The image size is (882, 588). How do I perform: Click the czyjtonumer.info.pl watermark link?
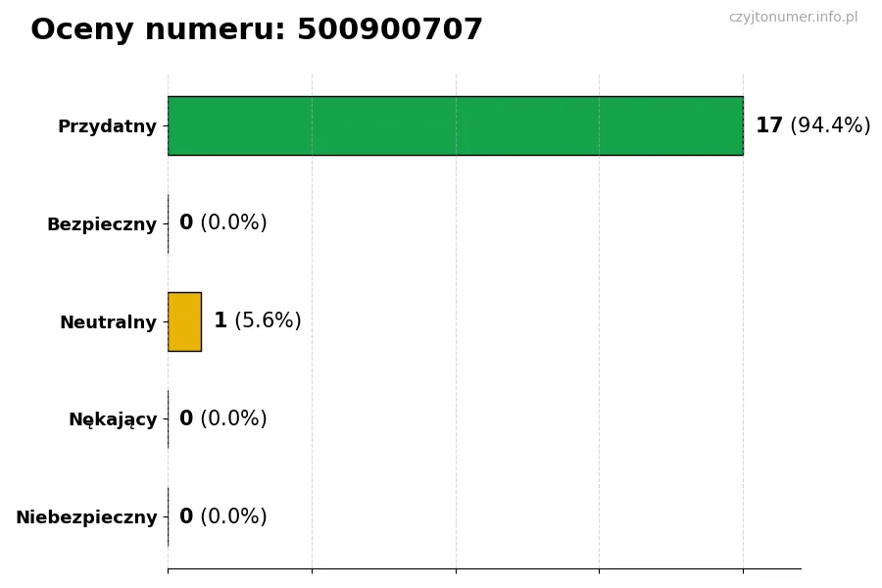tap(793, 18)
